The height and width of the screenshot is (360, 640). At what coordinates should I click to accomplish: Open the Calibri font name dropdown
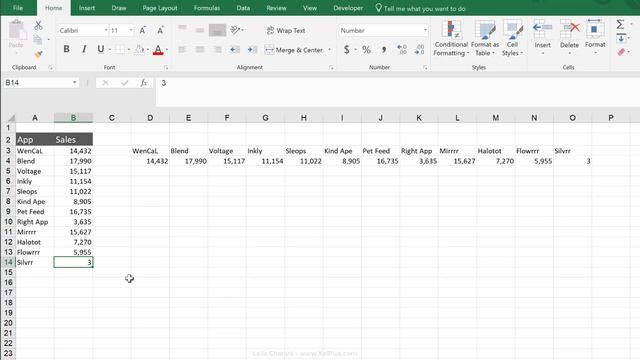pyautogui.click(x=106, y=30)
